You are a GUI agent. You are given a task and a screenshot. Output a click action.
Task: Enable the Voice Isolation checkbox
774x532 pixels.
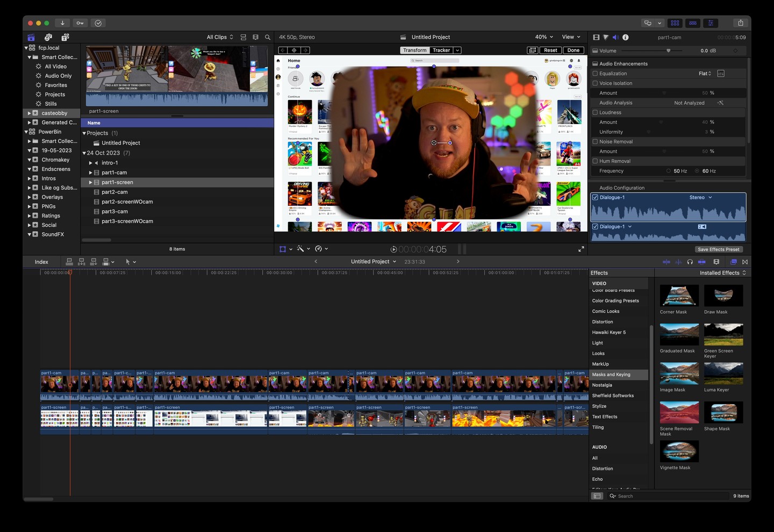click(x=595, y=83)
